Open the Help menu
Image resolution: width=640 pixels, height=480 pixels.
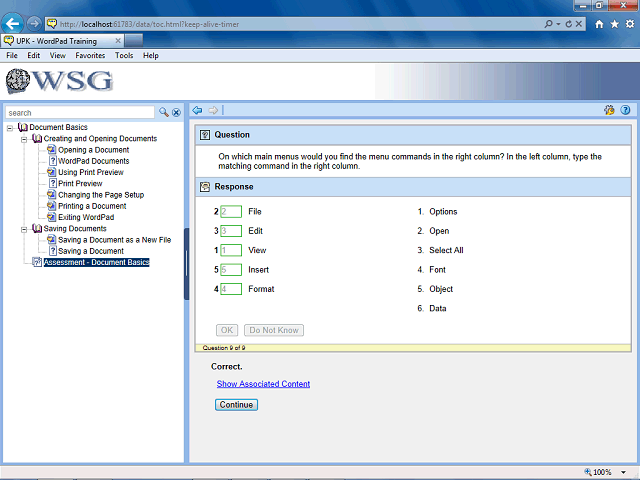pyautogui.click(x=151, y=56)
